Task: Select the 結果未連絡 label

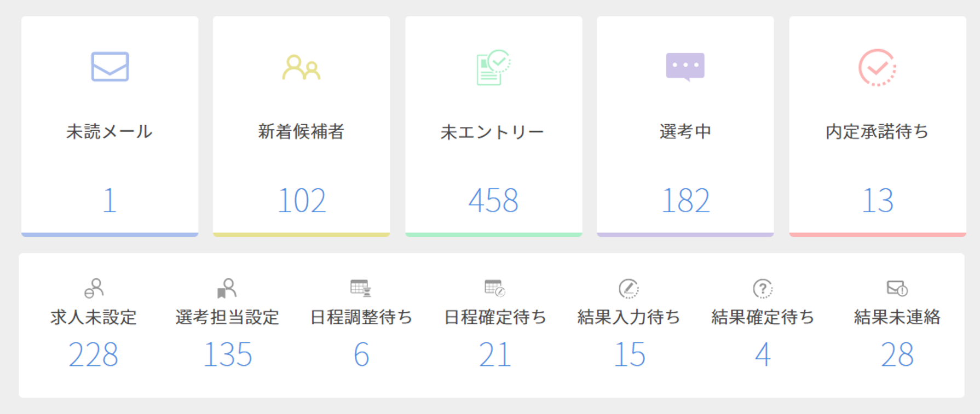Action: 897,317
